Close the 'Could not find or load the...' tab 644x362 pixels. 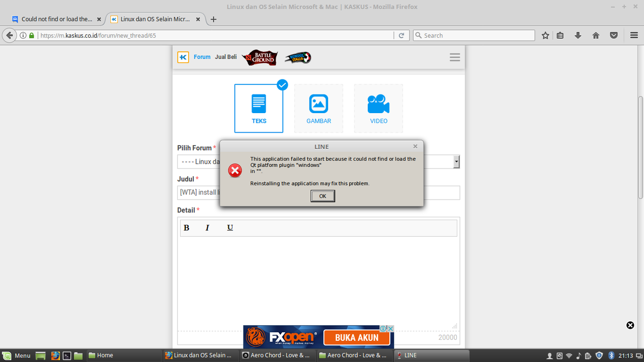(x=99, y=20)
